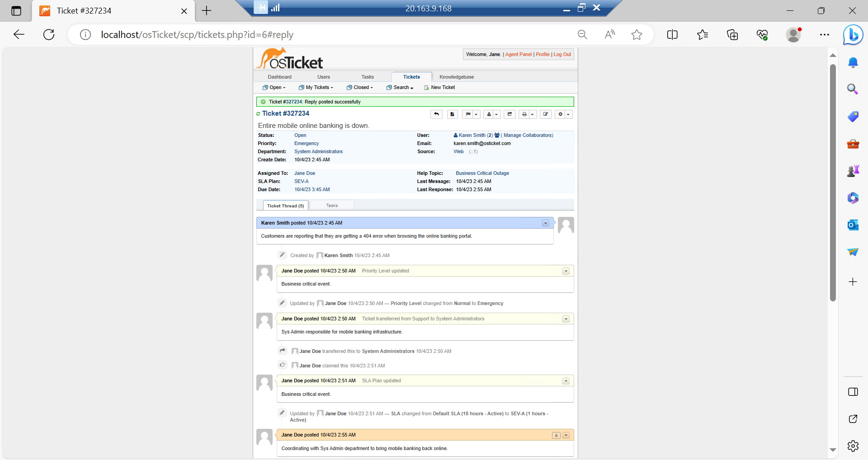Open the New Ticket page
This screenshot has width=868, height=460.
pyautogui.click(x=442, y=87)
